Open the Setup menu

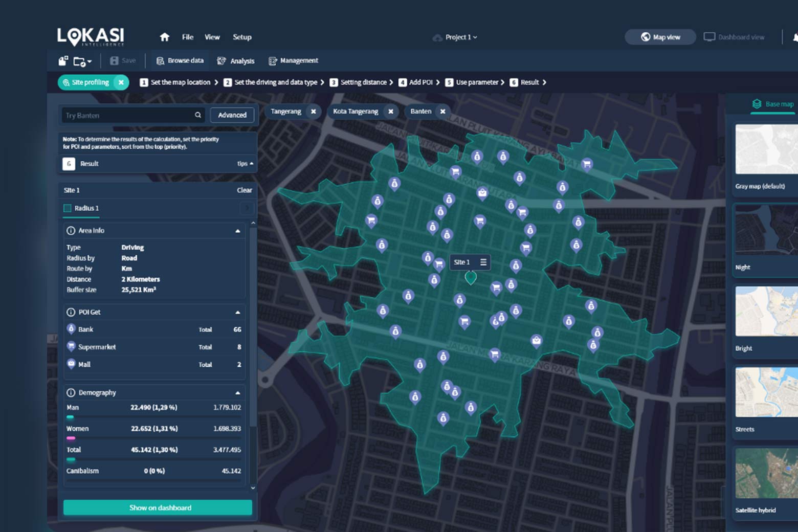coord(242,37)
